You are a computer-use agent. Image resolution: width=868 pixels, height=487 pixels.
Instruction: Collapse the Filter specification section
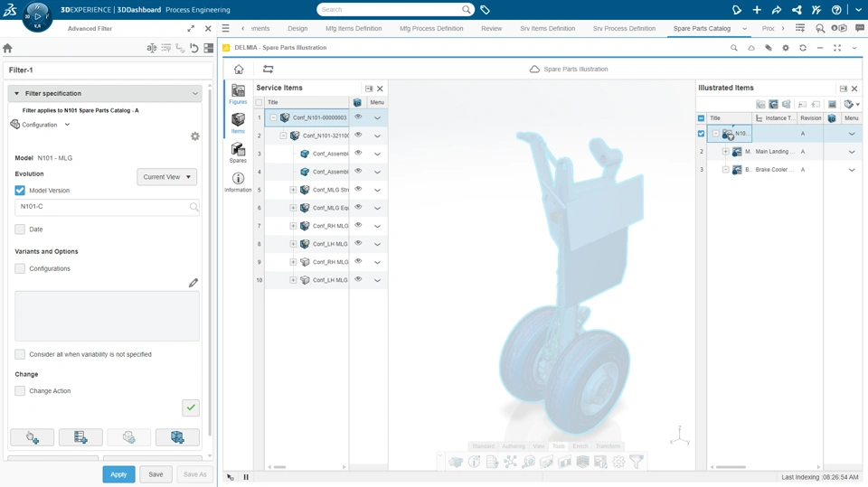point(16,94)
